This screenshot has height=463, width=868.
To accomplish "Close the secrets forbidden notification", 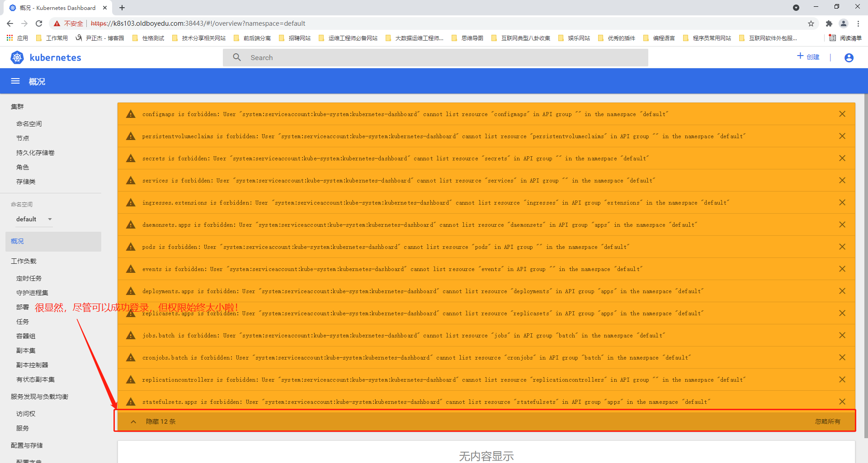I will pyautogui.click(x=842, y=158).
